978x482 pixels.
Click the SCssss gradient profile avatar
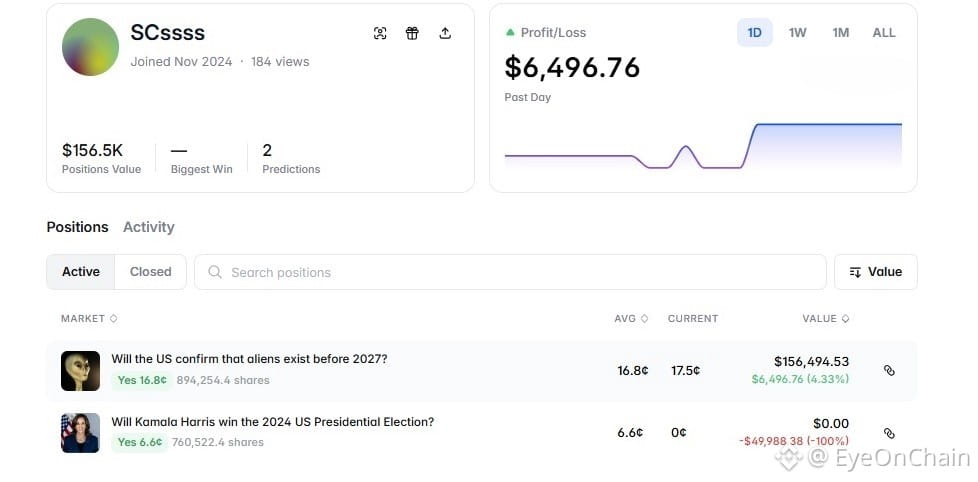click(x=90, y=47)
